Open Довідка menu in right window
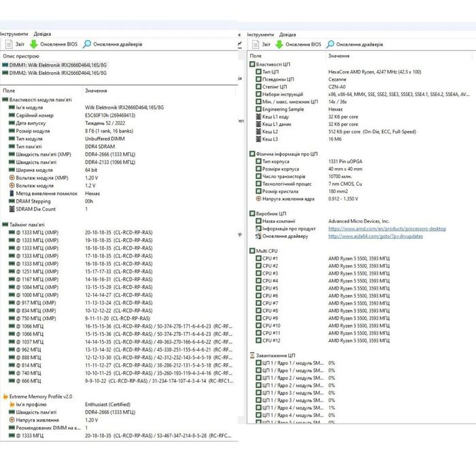Screen dimensions: 476x476 pos(287,35)
